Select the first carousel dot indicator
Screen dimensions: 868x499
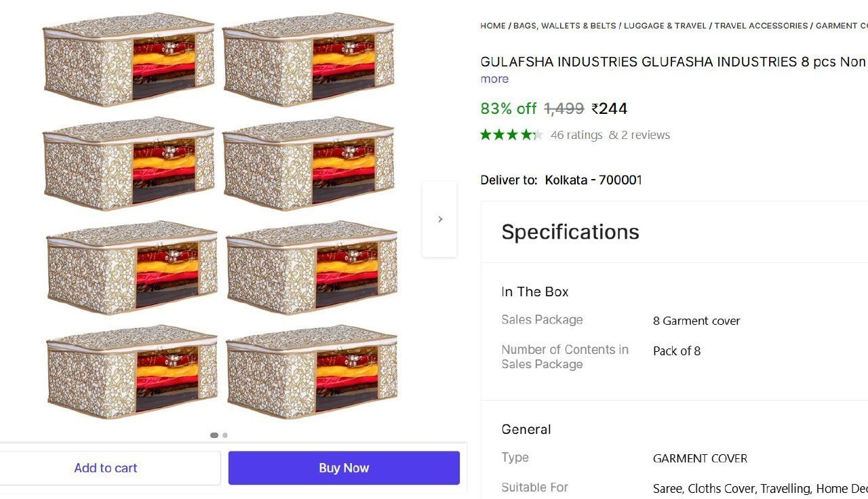(x=214, y=435)
